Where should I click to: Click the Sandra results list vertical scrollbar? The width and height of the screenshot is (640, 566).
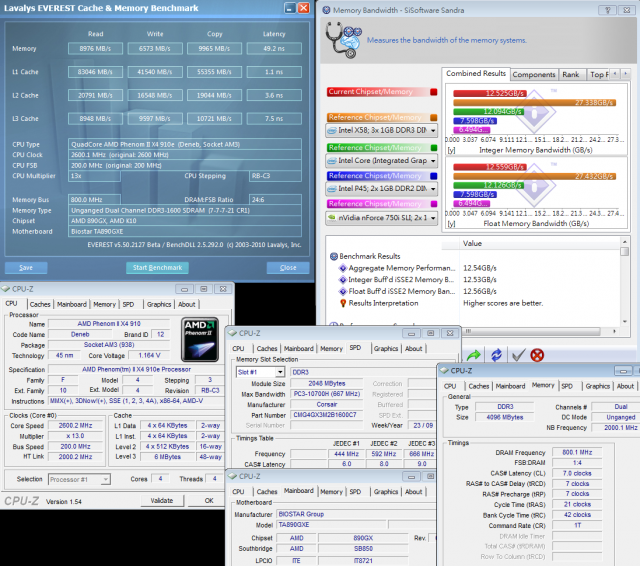click(624, 281)
